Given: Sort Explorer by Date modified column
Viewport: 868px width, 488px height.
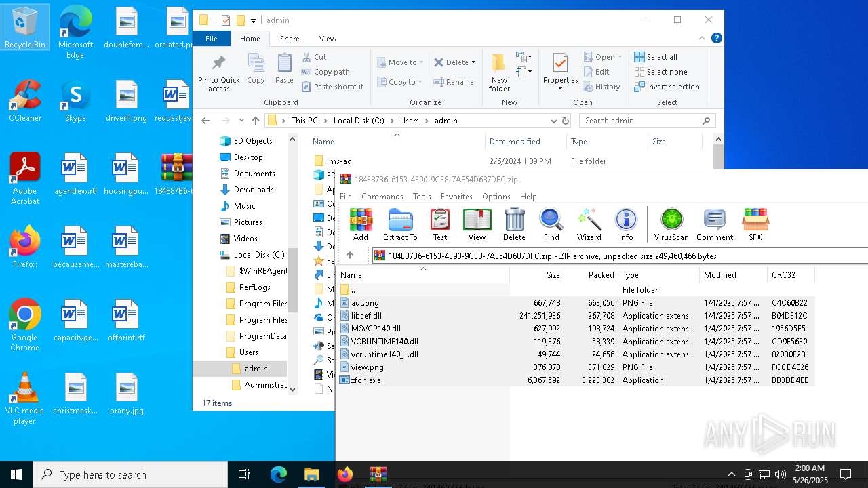Looking at the screenshot, I should point(526,142).
